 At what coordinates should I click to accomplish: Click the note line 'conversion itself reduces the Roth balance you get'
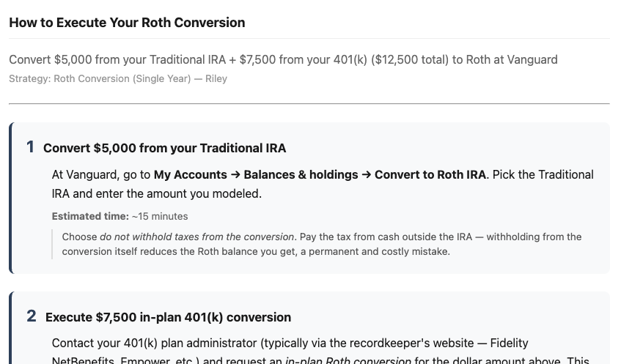[256, 251]
